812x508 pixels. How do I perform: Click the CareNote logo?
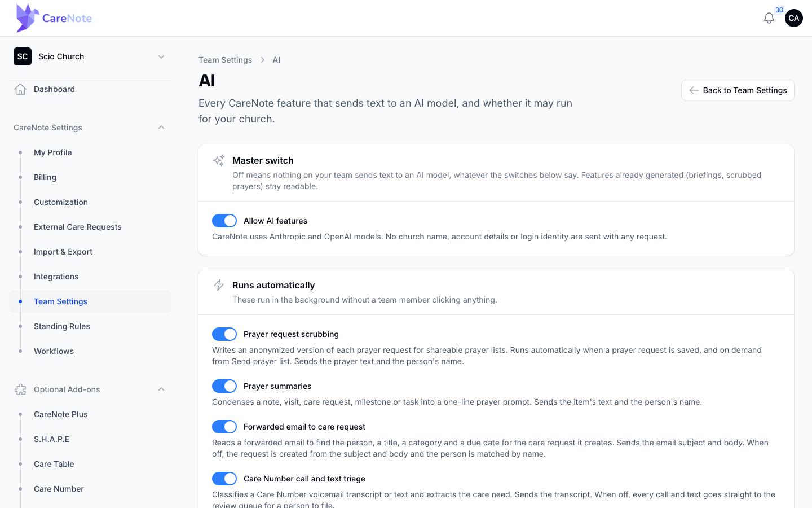point(54,18)
